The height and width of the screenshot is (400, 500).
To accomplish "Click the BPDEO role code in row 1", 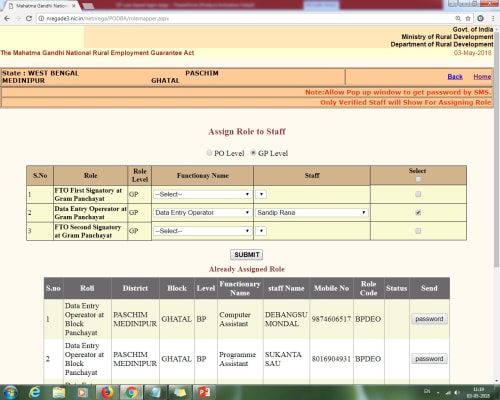I will [368, 319].
